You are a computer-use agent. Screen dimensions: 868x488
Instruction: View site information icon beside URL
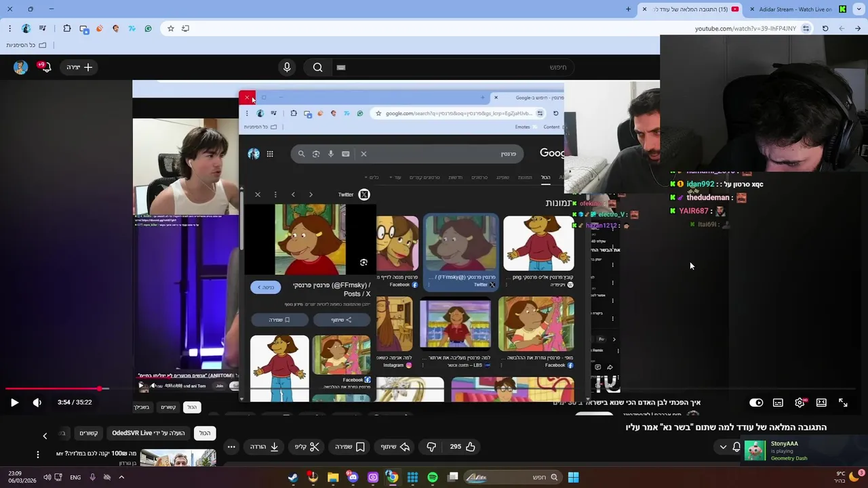click(806, 28)
